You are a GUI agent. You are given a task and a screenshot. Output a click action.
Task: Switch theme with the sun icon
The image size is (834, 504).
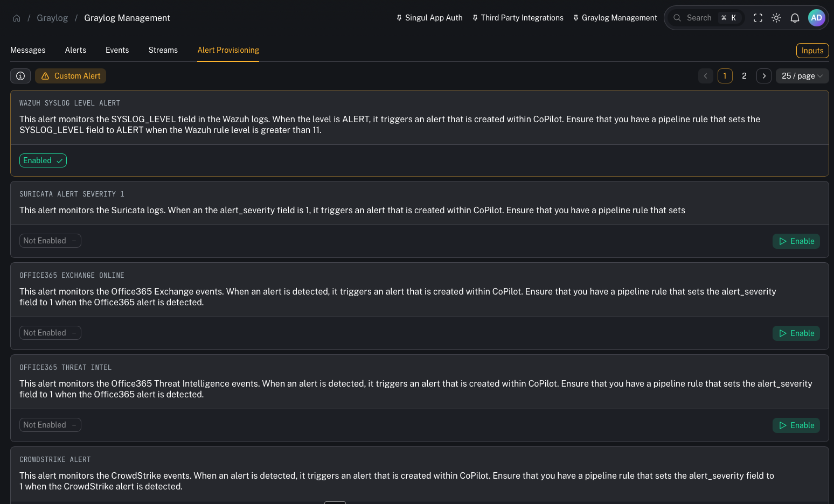(x=776, y=18)
